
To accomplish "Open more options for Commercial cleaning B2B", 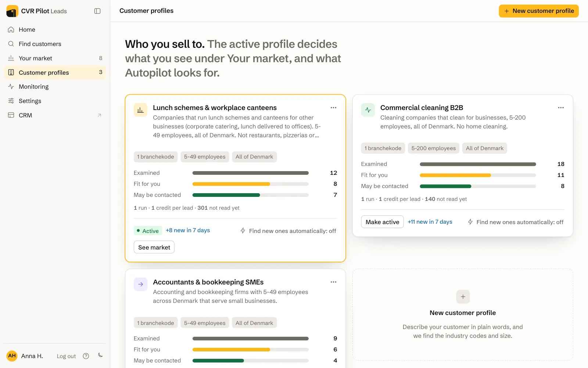I will [x=561, y=108].
